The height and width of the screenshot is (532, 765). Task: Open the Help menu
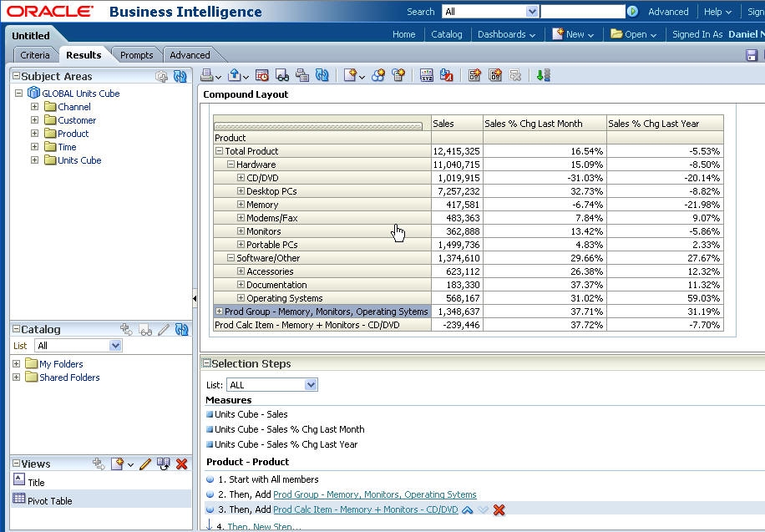click(717, 12)
